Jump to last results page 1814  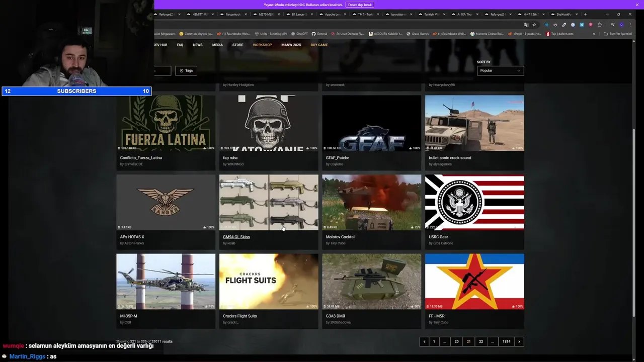tap(506, 341)
